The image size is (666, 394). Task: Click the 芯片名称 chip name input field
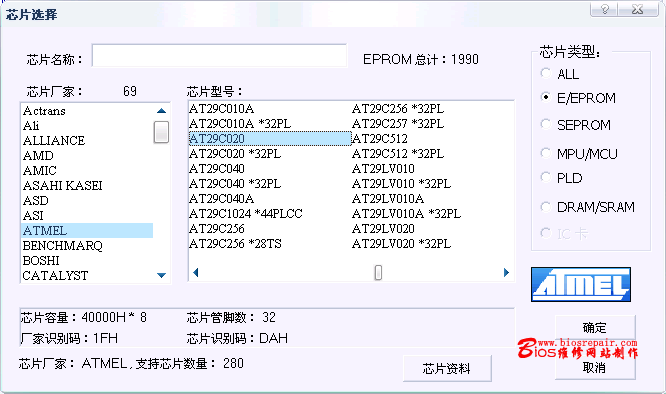(219, 56)
